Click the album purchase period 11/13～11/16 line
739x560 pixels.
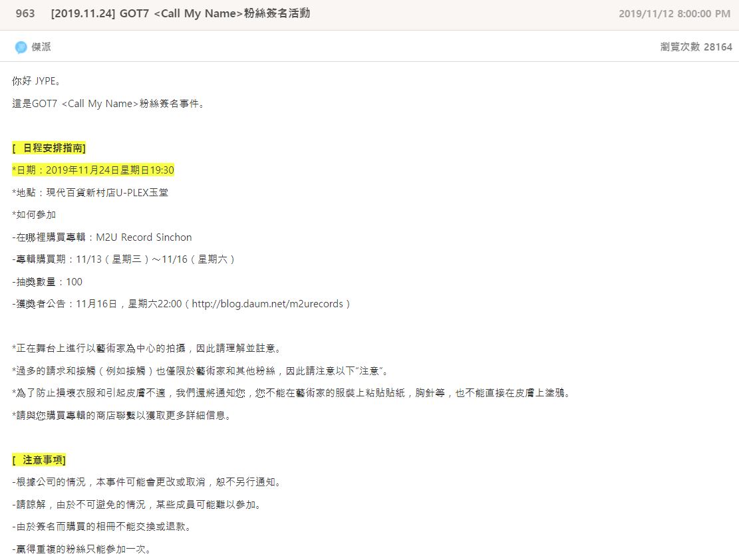pyautogui.click(x=124, y=259)
